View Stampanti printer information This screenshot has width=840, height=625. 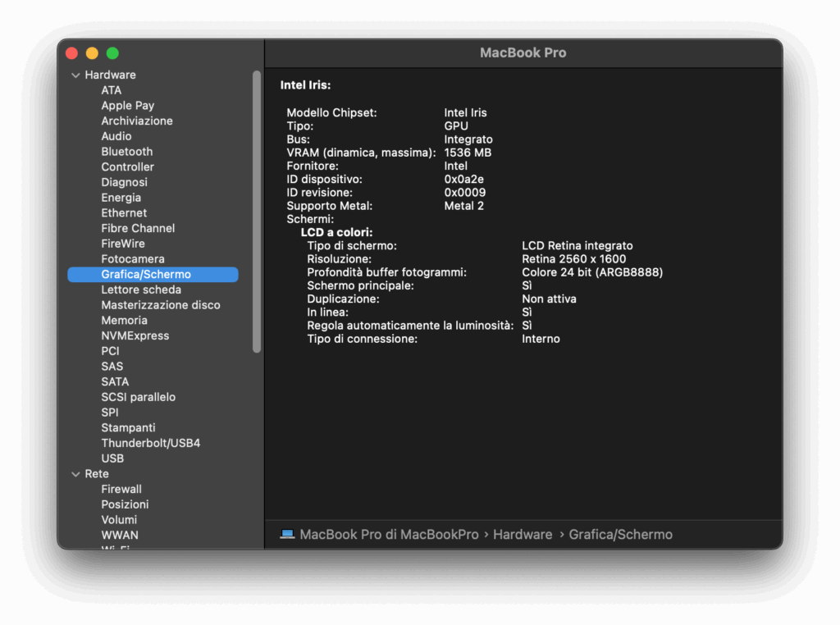pyautogui.click(x=128, y=427)
